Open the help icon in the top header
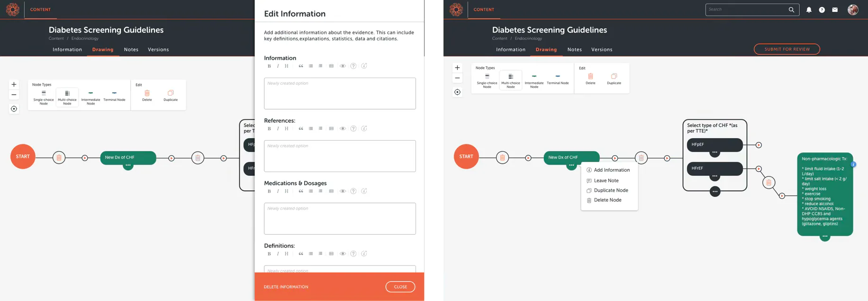The width and height of the screenshot is (868, 301). pyautogui.click(x=822, y=9)
